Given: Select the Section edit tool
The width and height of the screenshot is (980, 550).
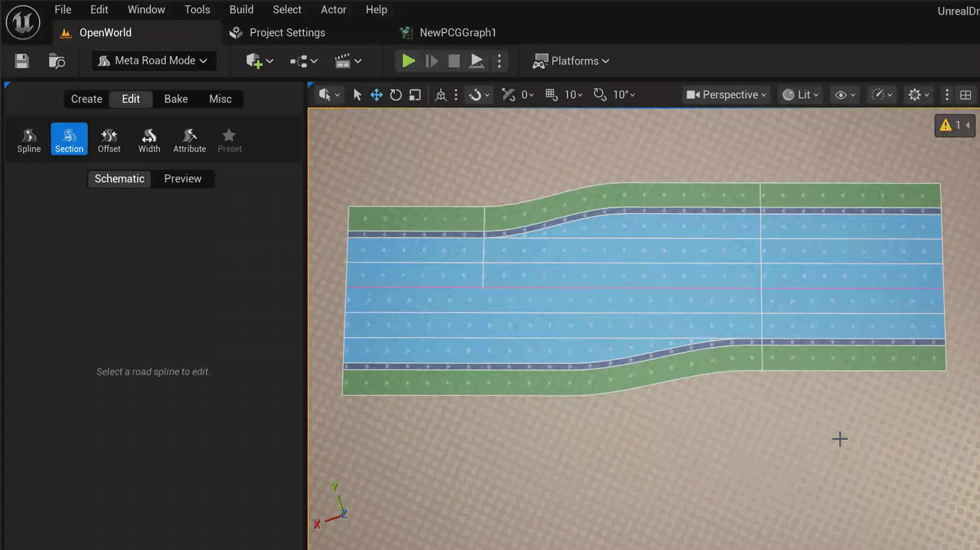Looking at the screenshot, I should pyautogui.click(x=69, y=140).
